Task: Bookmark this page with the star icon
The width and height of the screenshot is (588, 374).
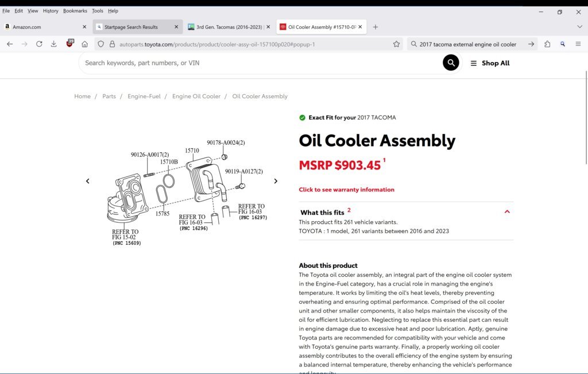Action: click(396, 44)
